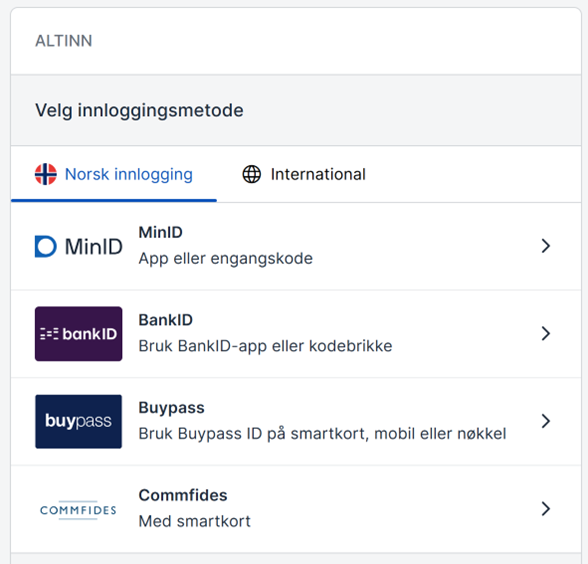
Task: Click the globe icon beside International
Action: [x=252, y=174]
